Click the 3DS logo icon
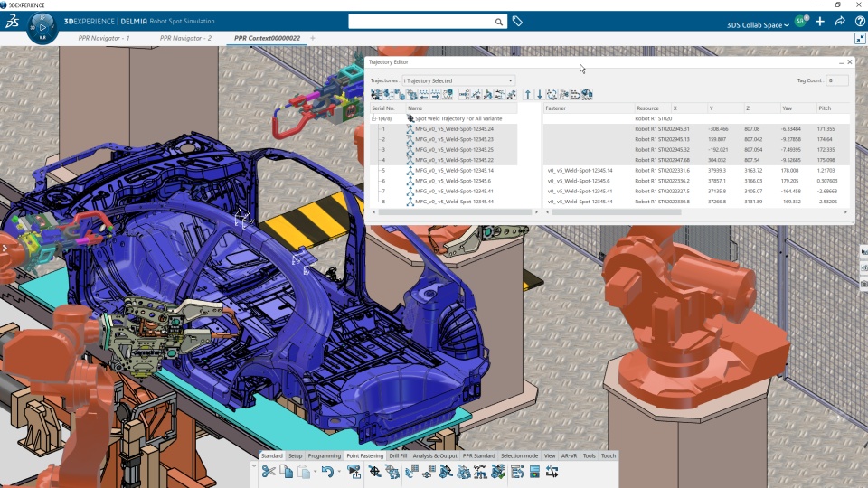The image size is (868, 488). (x=12, y=21)
